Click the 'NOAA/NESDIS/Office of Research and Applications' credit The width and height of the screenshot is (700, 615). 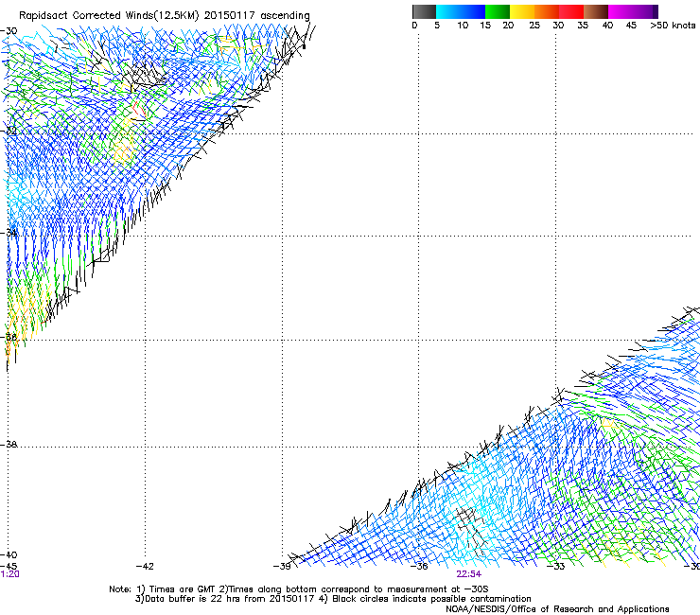click(x=557, y=609)
